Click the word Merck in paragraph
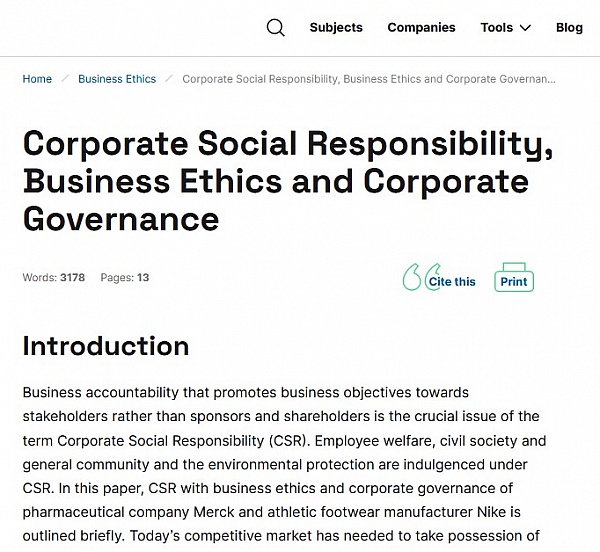Screen dimensions: 600x552 tap(214, 512)
